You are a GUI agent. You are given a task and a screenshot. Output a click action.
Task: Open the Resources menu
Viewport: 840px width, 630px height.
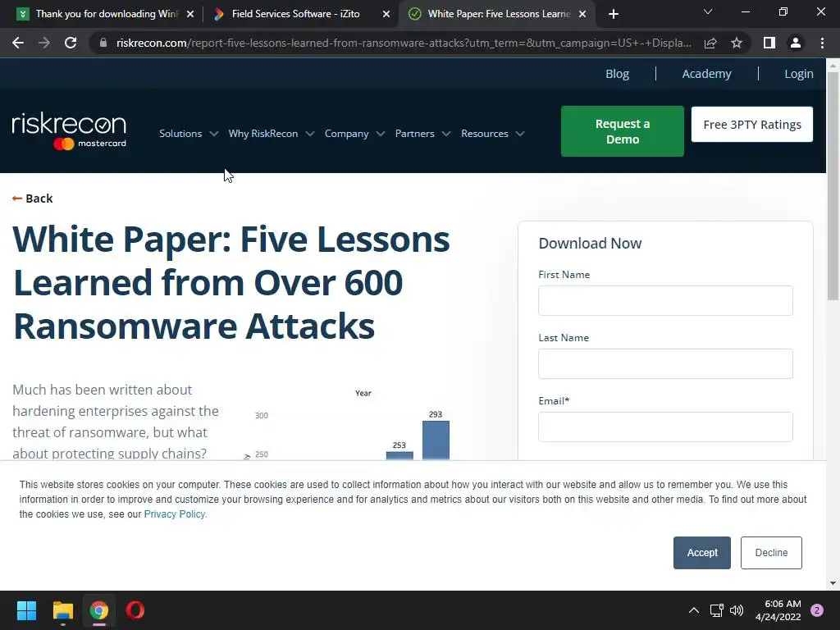(x=485, y=134)
